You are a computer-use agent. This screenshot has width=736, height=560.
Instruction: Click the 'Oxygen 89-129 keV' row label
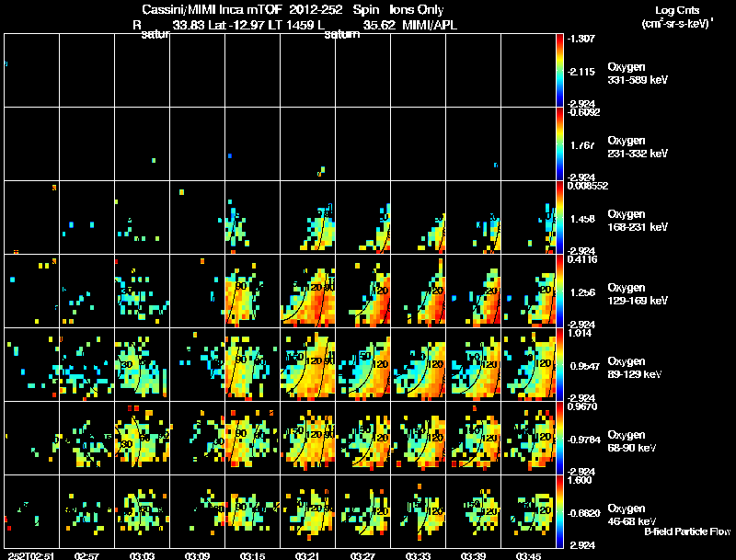635,368
